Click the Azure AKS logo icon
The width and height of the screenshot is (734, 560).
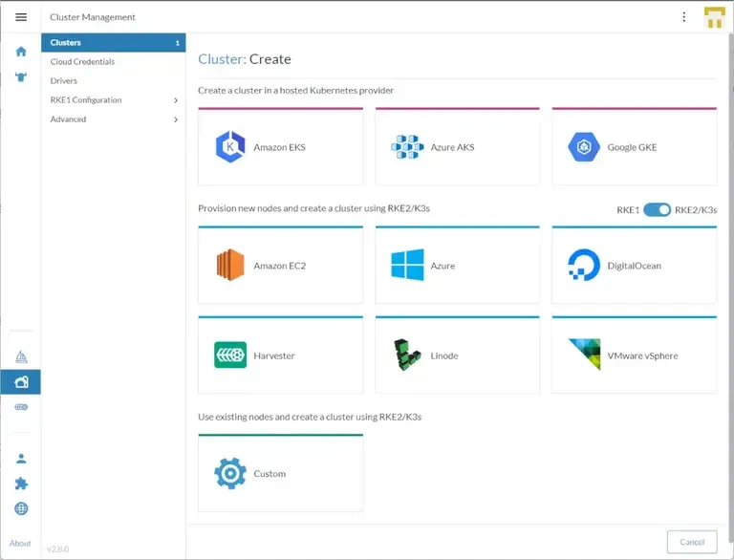pos(407,147)
